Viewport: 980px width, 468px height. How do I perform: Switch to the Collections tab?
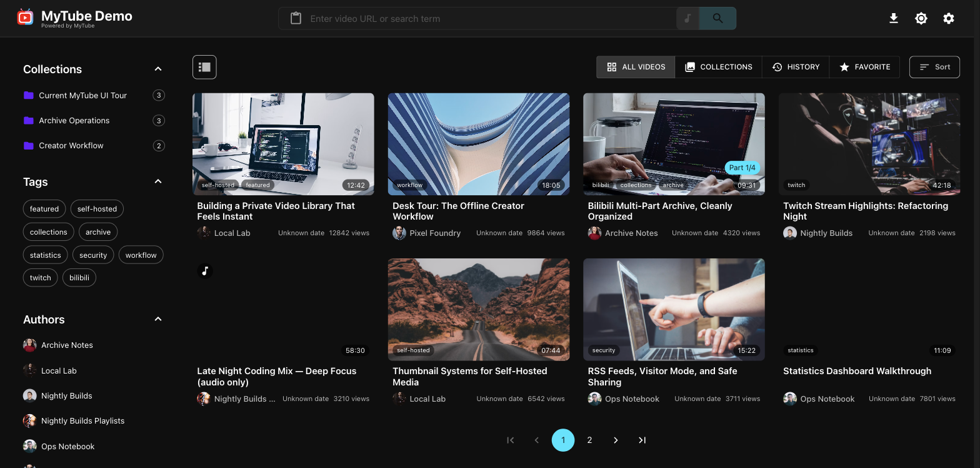coord(719,67)
